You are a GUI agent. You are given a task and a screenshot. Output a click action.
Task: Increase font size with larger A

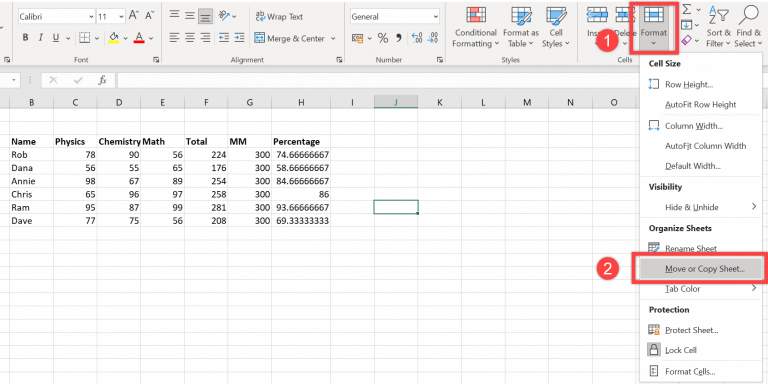tap(134, 16)
